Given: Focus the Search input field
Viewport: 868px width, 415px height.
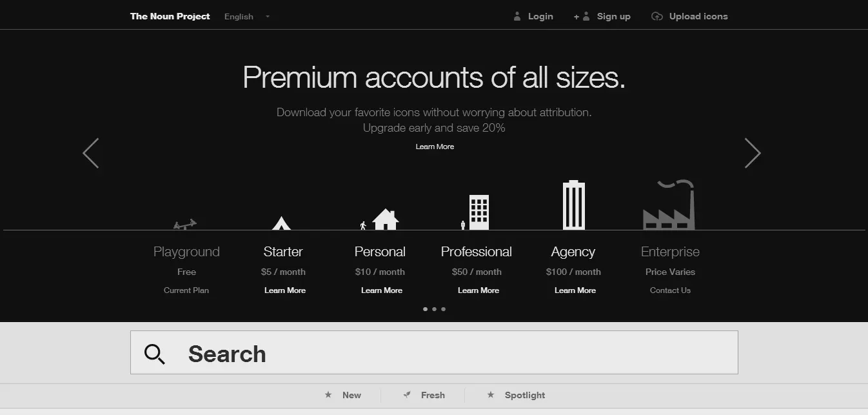Looking at the screenshot, I should [451, 354].
